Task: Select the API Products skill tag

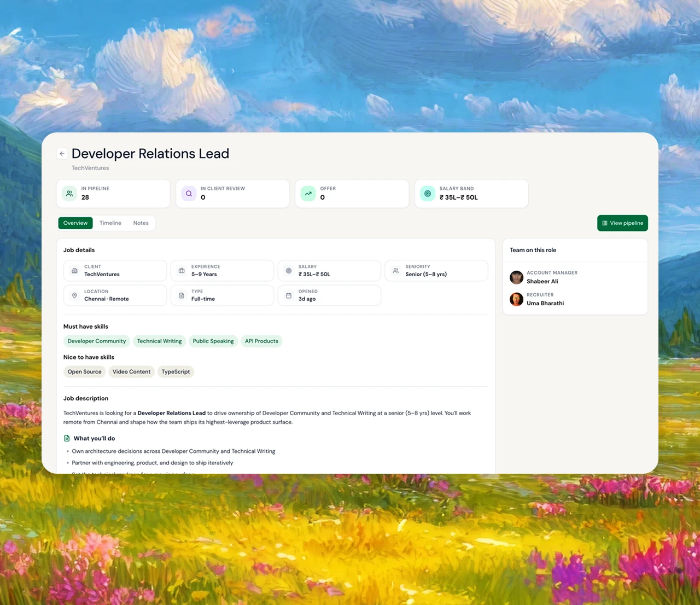Action: pos(261,341)
